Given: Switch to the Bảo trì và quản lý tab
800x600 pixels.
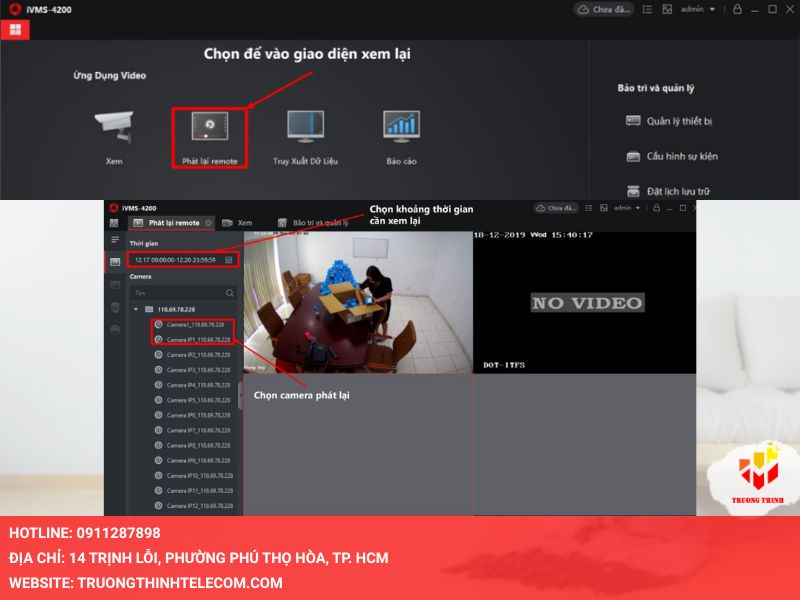Looking at the screenshot, I should click(x=313, y=223).
